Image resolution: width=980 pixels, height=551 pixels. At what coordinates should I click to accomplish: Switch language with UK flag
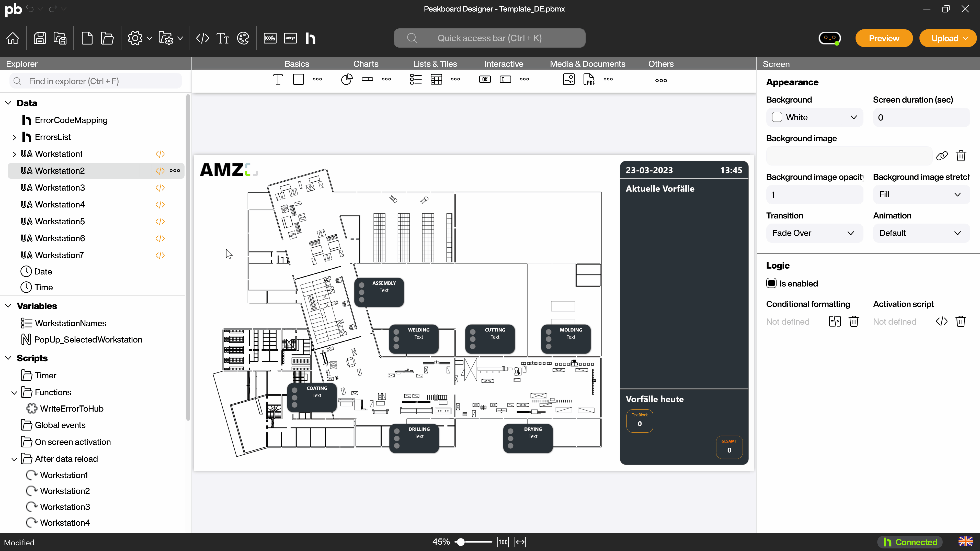965,542
